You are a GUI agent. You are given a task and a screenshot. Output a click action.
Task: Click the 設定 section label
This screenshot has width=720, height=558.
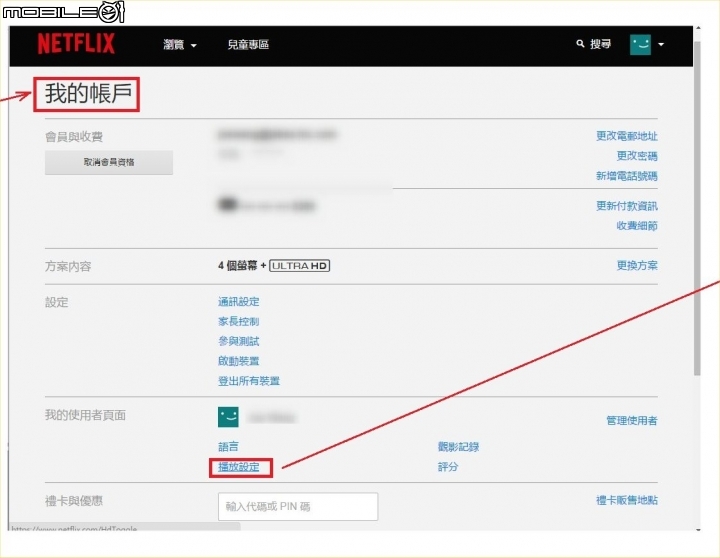pos(56,302)
